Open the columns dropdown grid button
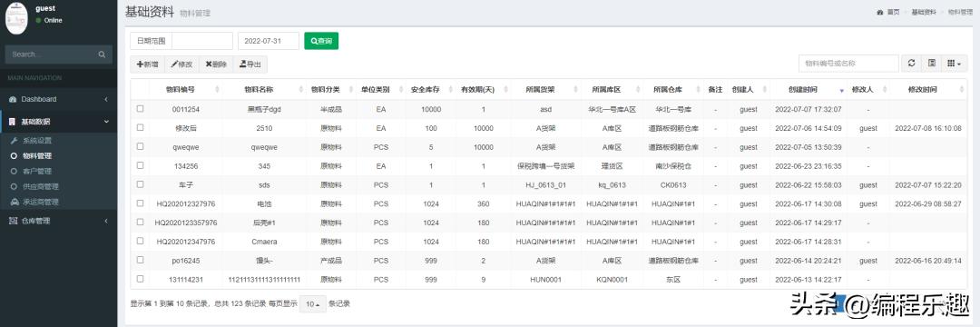The height and width of the screenshot is (327, 980). pos(954,64)
